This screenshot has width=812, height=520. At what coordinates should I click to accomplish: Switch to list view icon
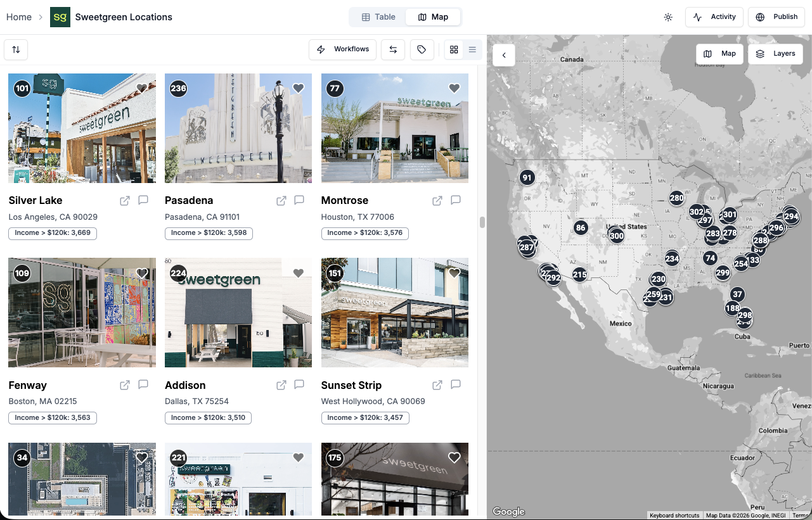pyautogui.click(x=472, y=49)
